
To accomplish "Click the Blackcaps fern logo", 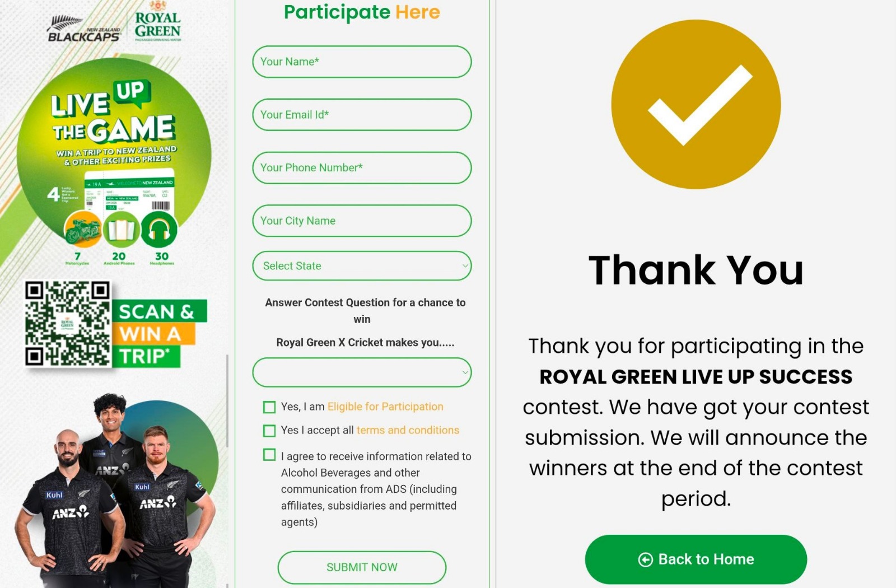I will (84, 29).
